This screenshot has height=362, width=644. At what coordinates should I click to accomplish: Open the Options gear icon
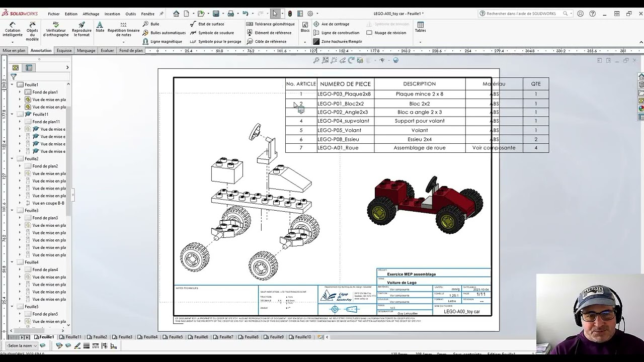(x=310, y=14)
